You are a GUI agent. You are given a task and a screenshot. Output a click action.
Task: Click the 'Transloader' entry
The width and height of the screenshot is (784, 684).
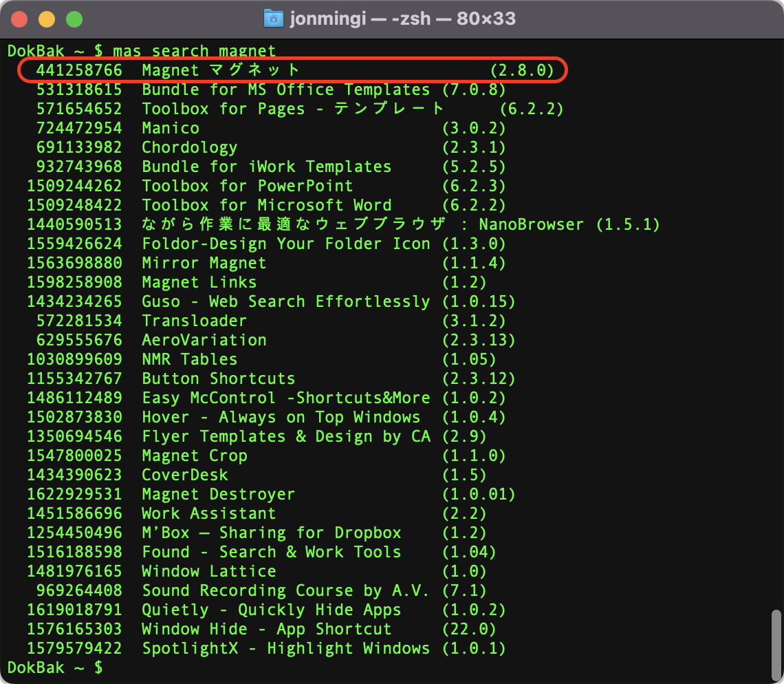[195, 321]
